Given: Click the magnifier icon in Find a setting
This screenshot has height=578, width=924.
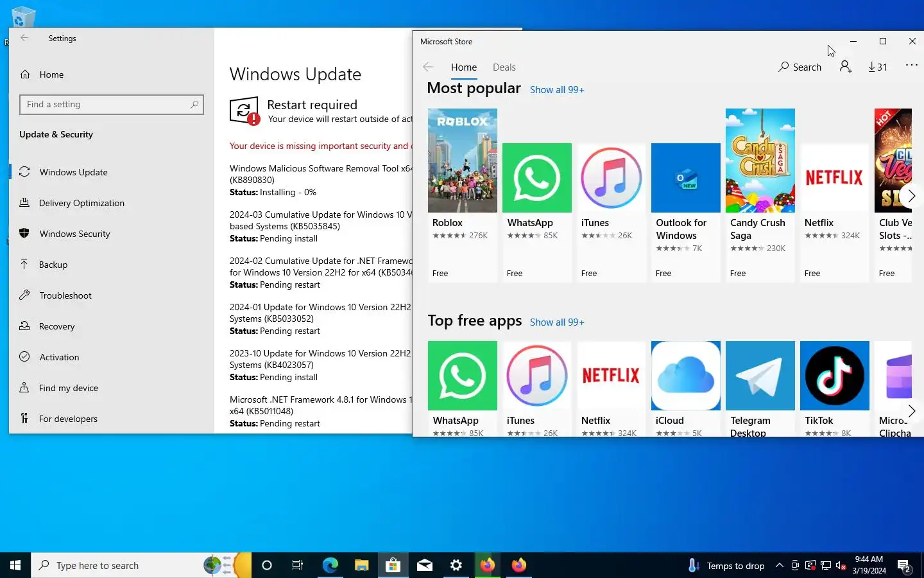Looking at the screenshot, I should [x=194, y=104].
